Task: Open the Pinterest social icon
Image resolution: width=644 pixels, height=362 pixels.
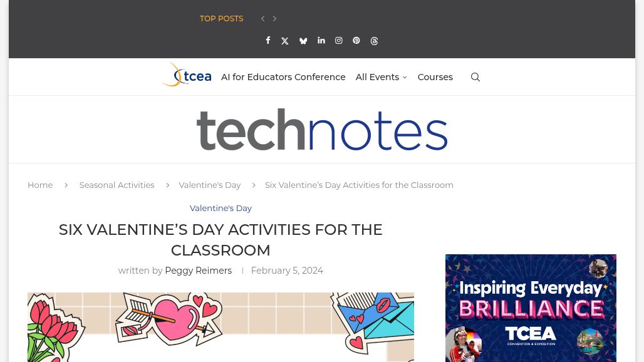Action: coord(356,41)
